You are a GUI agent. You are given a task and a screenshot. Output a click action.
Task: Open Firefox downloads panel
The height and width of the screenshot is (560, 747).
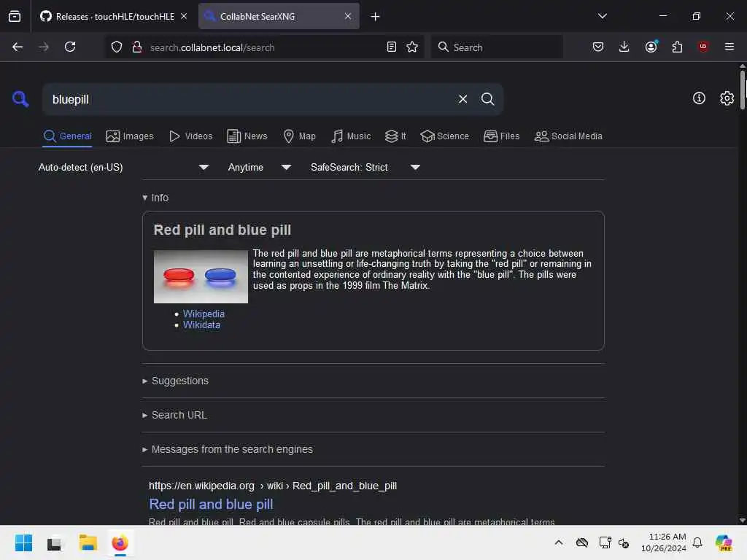[x=624, y=47]
